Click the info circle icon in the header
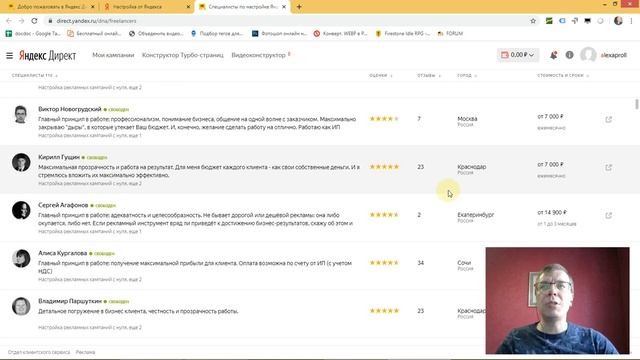The height and width of the screenshot is (360, 640). [569, 55]
